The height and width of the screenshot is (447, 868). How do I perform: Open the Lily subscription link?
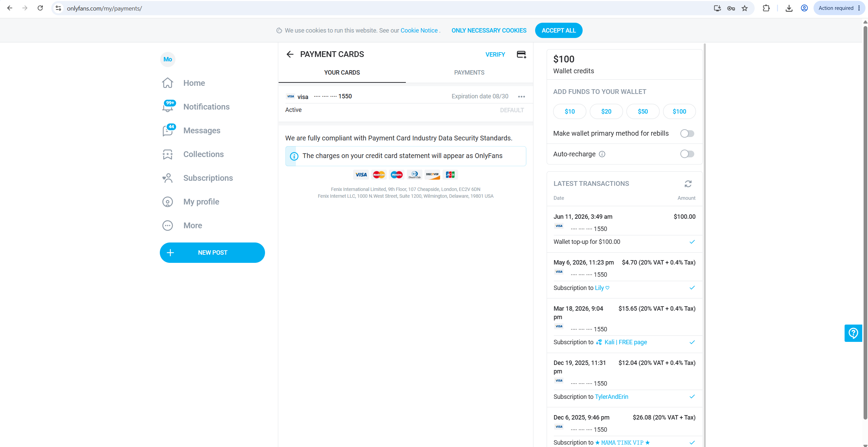coord(602,288)
